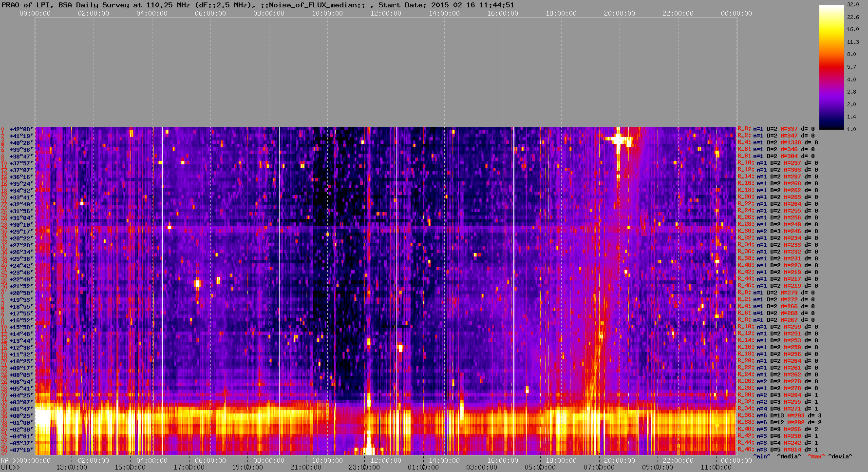Click the '^min^' legend label
The width and height of the screenshot is (868, 472).
[x=762, y=456]
